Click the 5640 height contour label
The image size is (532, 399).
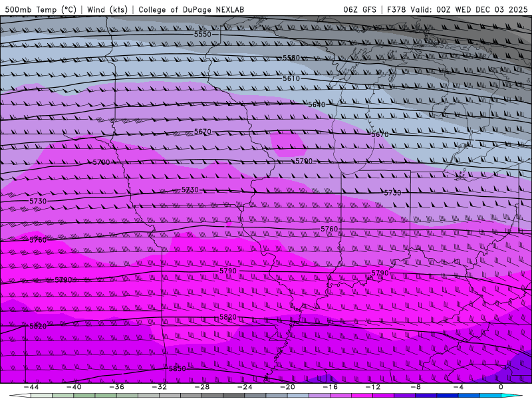pyautogui.click(x=317, y=104)
